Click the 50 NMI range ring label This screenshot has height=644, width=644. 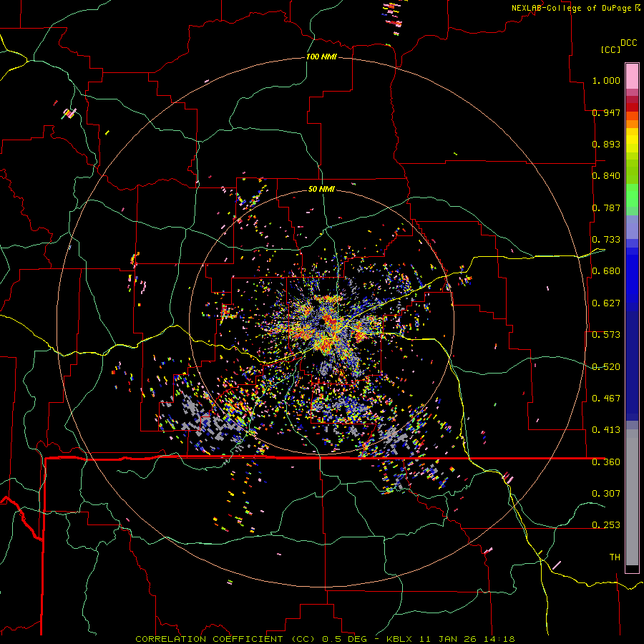click(x=321, y=189)
